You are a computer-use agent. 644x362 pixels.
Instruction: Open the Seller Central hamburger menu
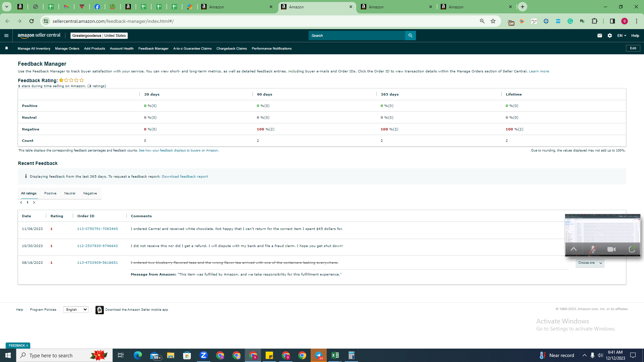[x=6, y=36]
